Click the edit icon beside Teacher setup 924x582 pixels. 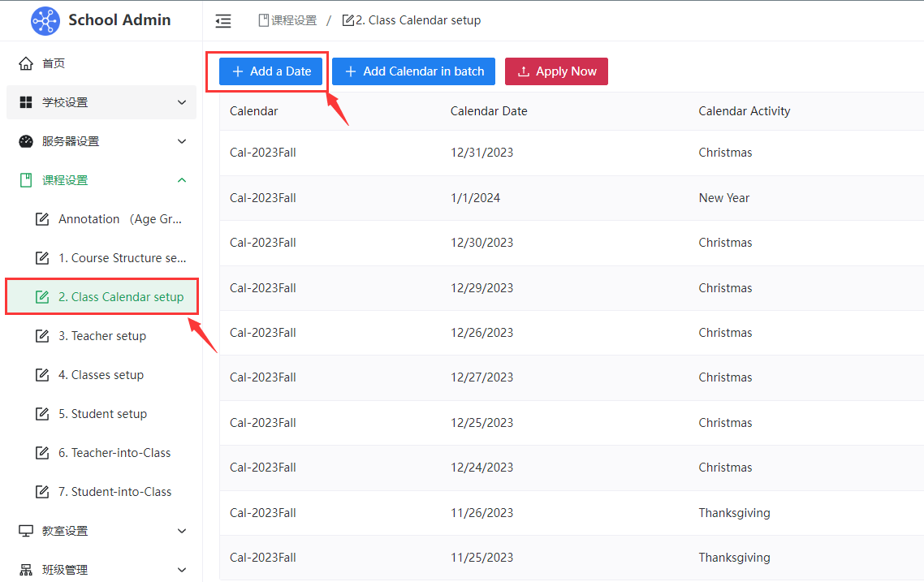tap(42, 336)
